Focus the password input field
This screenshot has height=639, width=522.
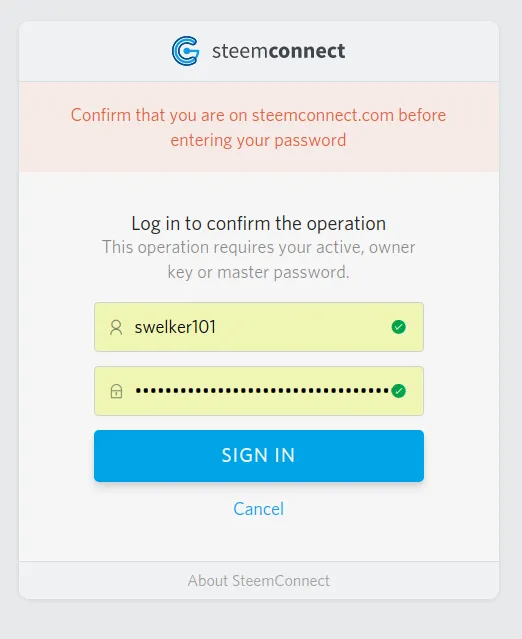pos(259,391)
